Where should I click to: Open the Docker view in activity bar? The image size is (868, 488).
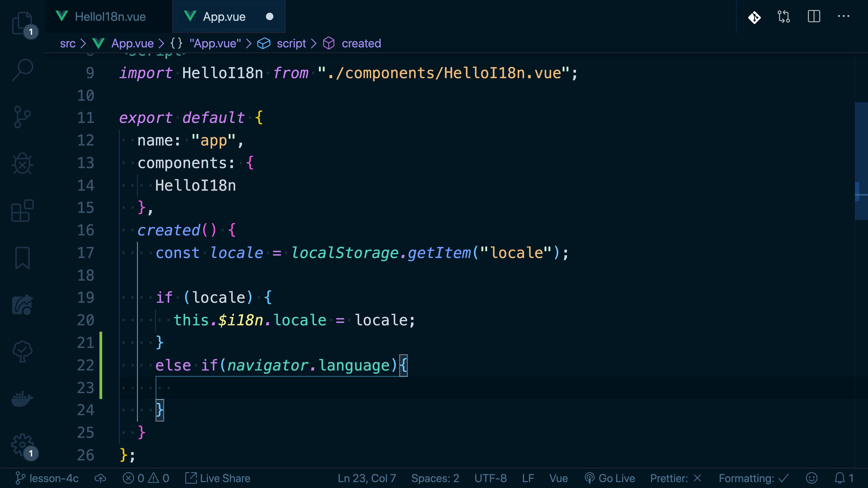(23, 398)
